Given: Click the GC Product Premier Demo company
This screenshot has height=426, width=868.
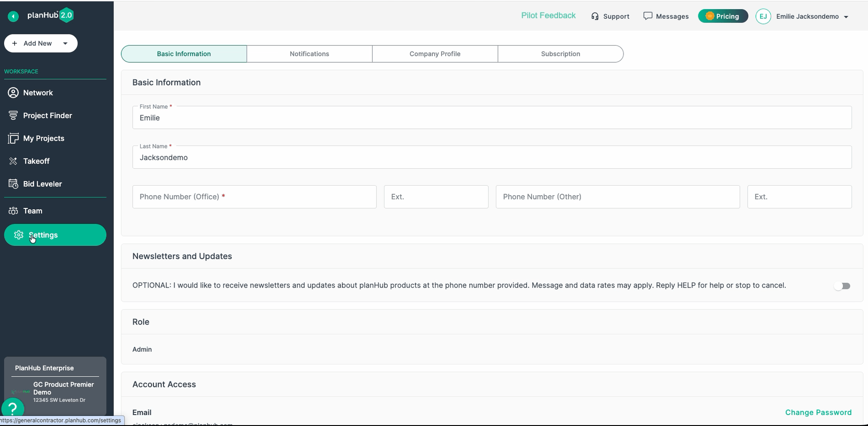Looking at the screenshot, I should pos(64,389).
